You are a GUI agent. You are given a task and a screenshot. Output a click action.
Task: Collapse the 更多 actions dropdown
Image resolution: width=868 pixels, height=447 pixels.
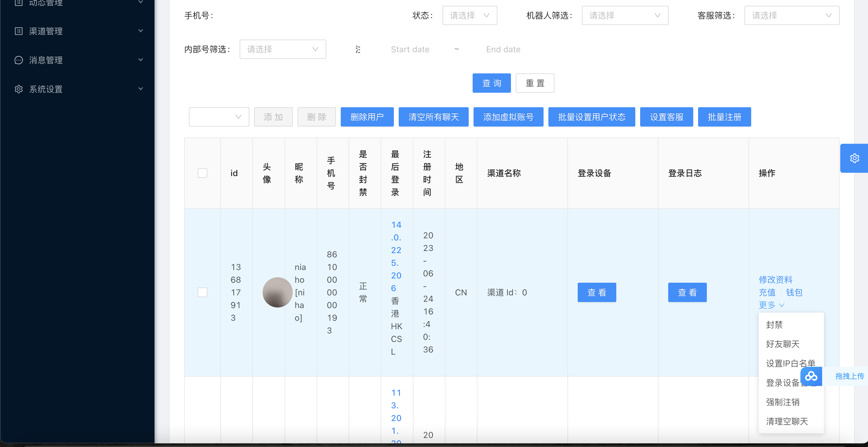[772, 305]
